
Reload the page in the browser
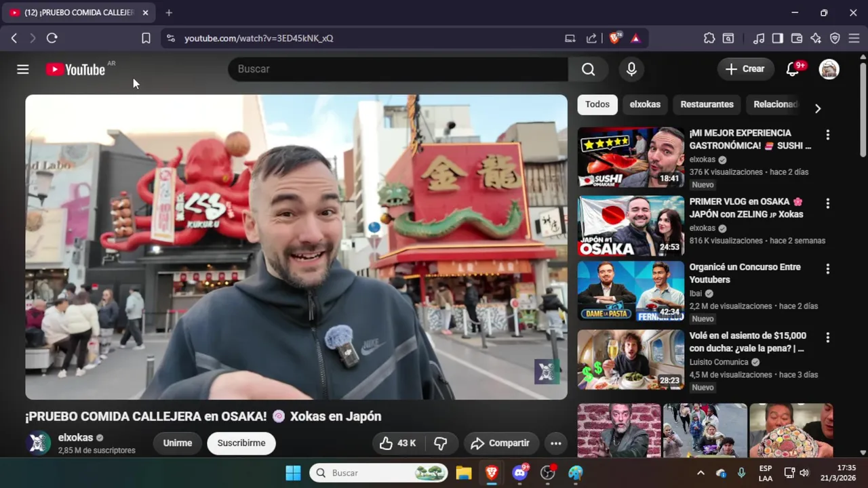point(52,39)
